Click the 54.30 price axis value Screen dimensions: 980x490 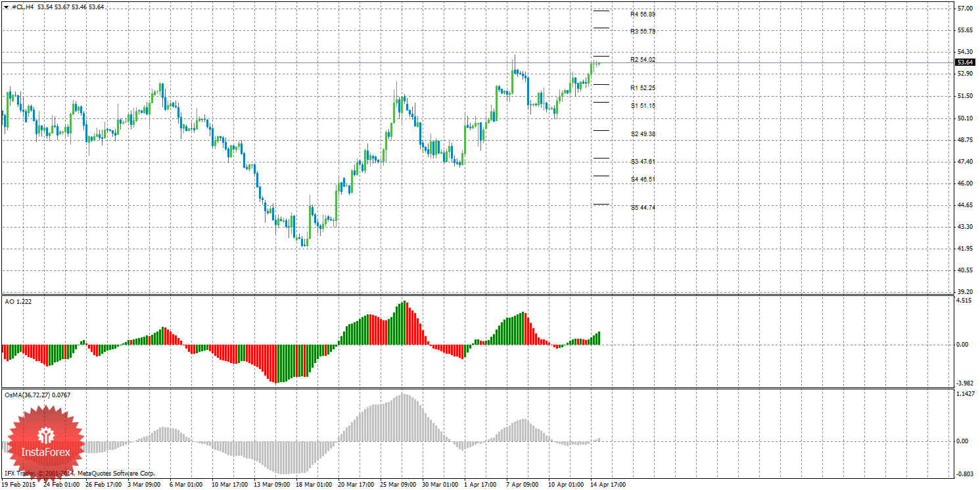(x=965, y=52)
